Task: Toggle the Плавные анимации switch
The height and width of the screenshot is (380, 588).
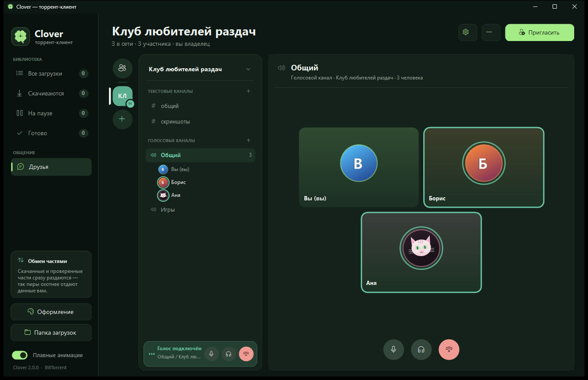Action: click(20, 355)
